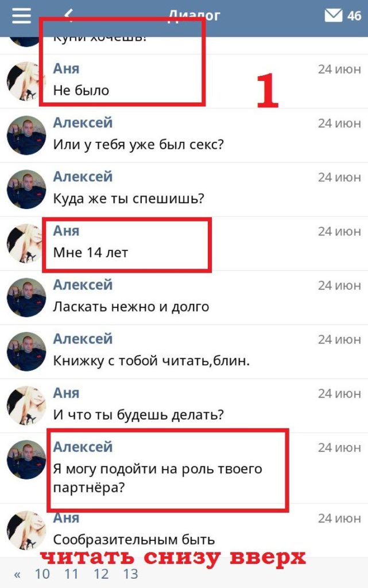
Task: Open Аня's avatar beside "Не было"
Action: pyautogui.click(x=26, y=81)
